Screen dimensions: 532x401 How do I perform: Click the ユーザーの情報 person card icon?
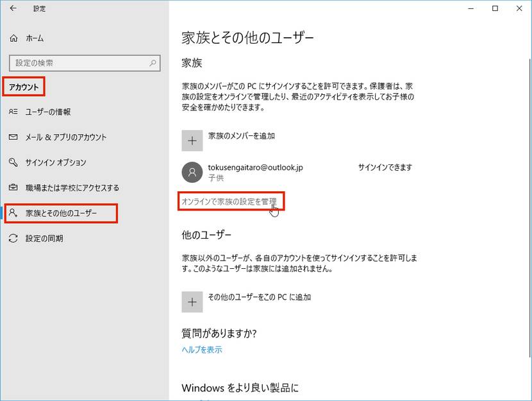(x=13, y=112)
